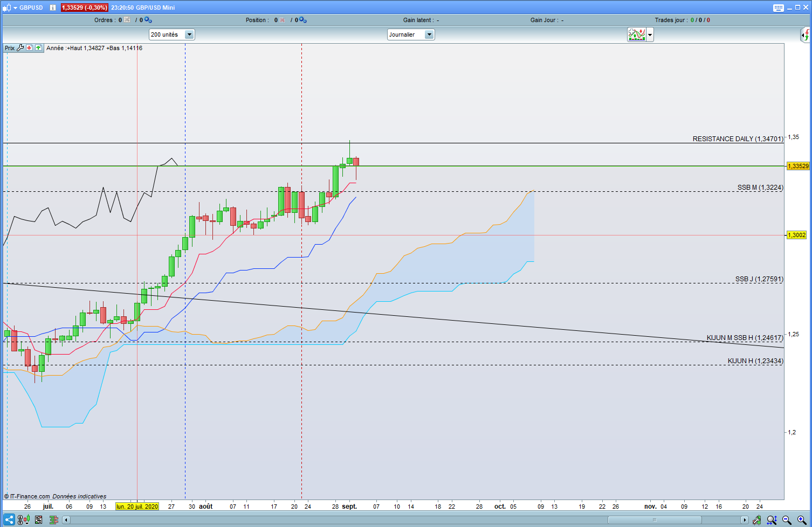Zoom in the chart
The height and width of the screenshot is (527, 812).
point(802,520)
